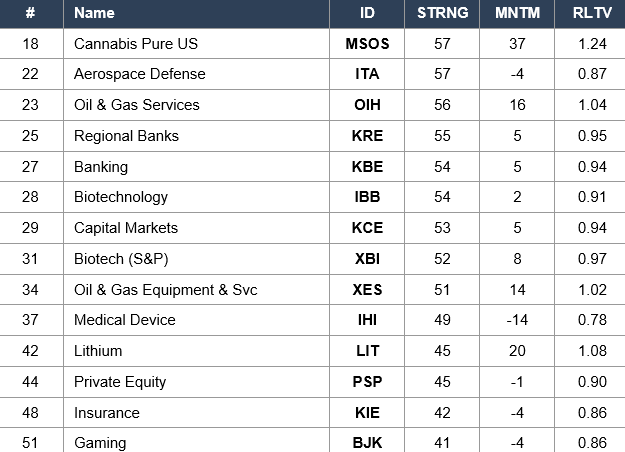Open the MSOS ticker
The image size is (625, 452).
(367, 44)
